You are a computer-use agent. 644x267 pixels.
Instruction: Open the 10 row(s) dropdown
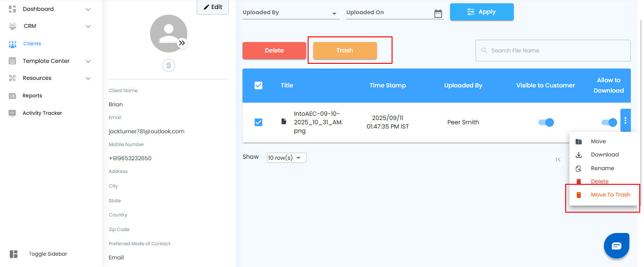[x=286, y=158]
